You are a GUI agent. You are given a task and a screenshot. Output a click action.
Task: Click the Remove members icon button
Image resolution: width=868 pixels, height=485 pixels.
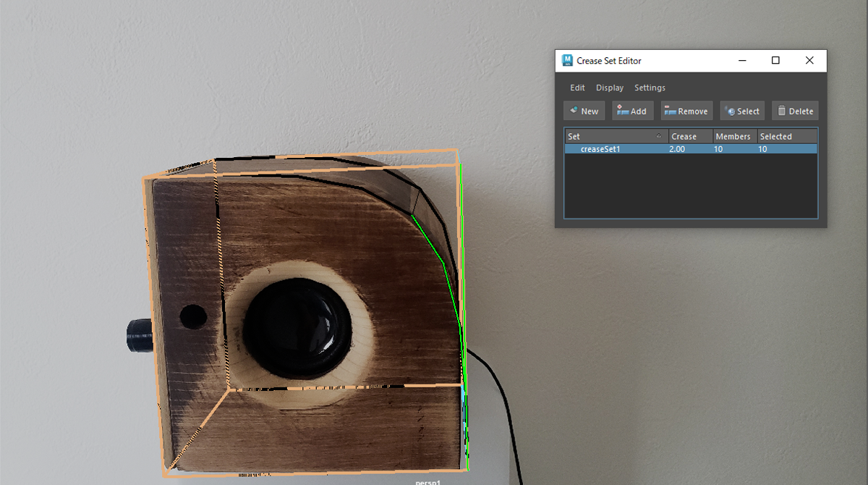(686, 111)
